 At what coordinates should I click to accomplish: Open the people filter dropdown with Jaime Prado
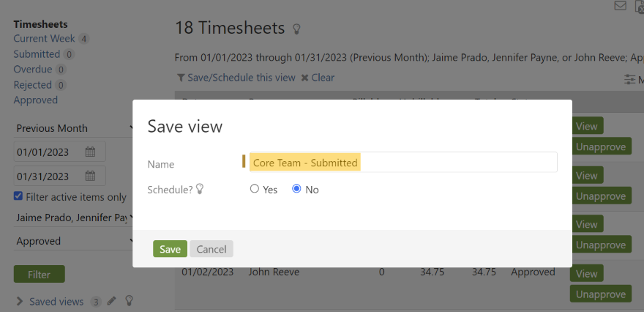[73, 218]
